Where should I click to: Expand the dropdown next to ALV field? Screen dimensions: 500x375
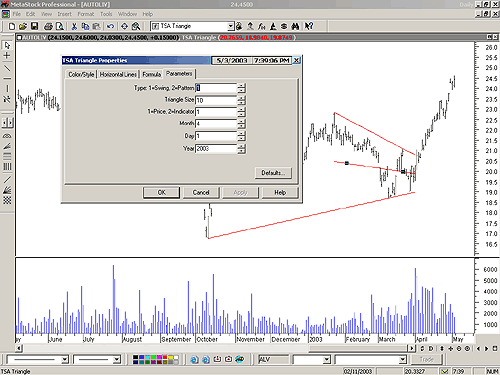coord(327,359)
